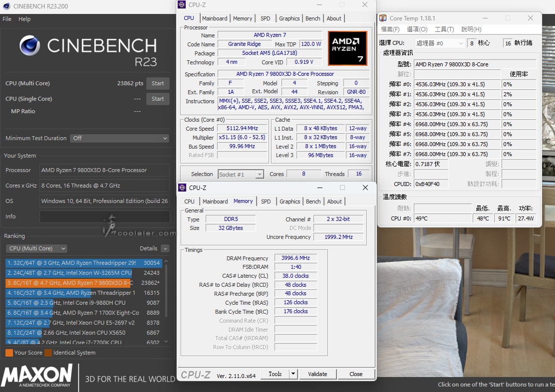Select ranking row AMD Ryzen Threadripper 30054
555x392 pixels.
click(x=83, y=263)
